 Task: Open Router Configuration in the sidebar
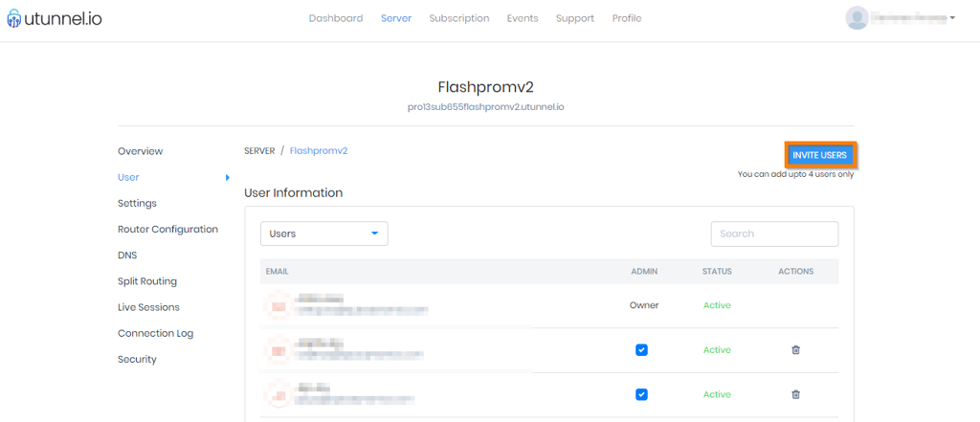167,230
